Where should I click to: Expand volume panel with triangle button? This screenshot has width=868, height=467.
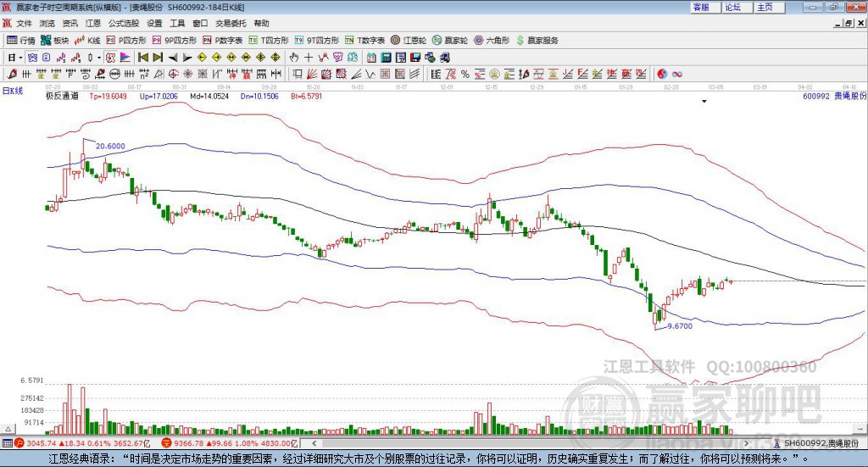pyautogui.click(x=8, y=429)
